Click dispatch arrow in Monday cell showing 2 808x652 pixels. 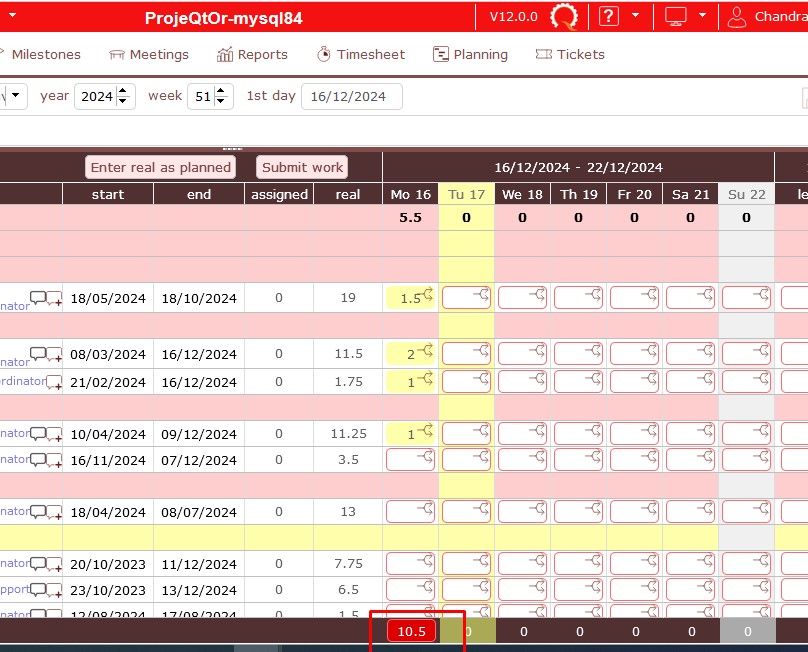tap(428, 350)
